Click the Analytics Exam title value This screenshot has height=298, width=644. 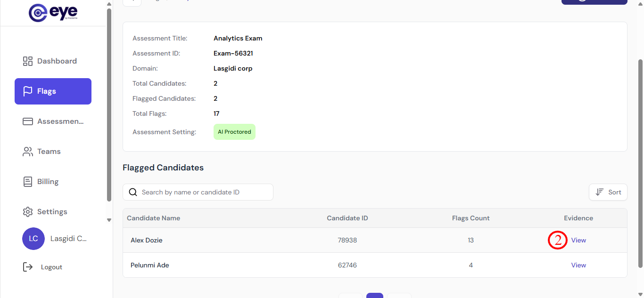[x=238, y=38]
